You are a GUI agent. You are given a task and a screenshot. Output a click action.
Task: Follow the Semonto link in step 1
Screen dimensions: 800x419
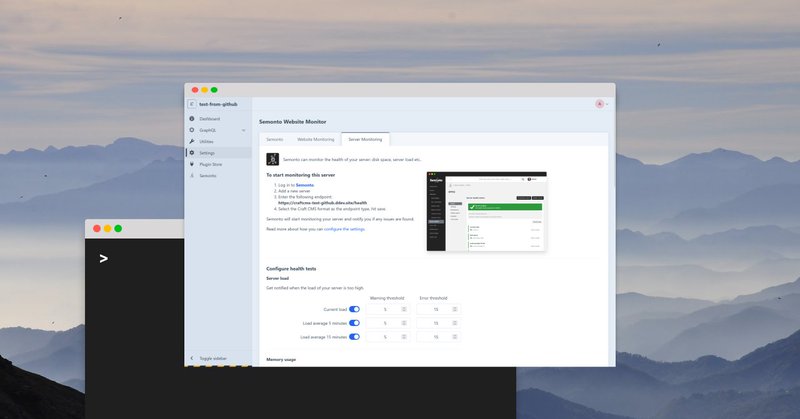point(305,185)
